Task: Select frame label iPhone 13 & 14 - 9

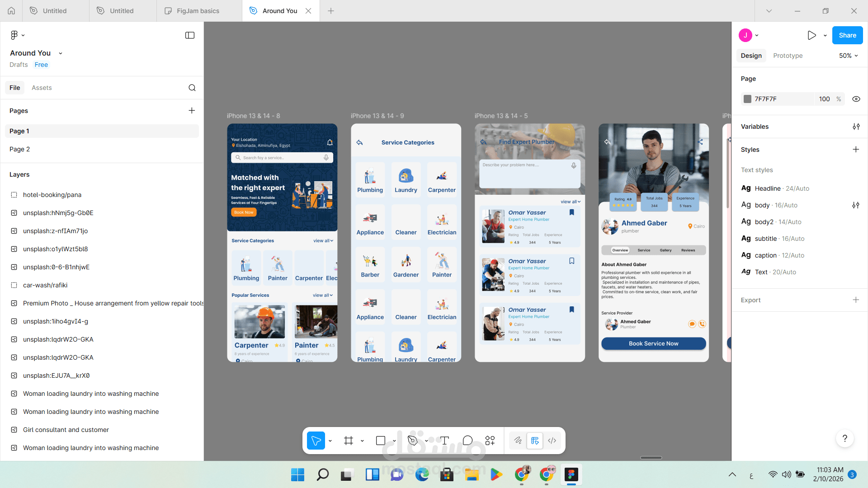Action: (377, 116)
